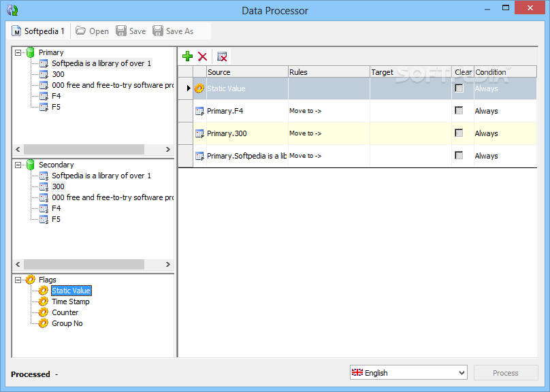Click the Primary pane scroll left arrow
Viewport: 550px width, 392px height.
pos(18,149)
